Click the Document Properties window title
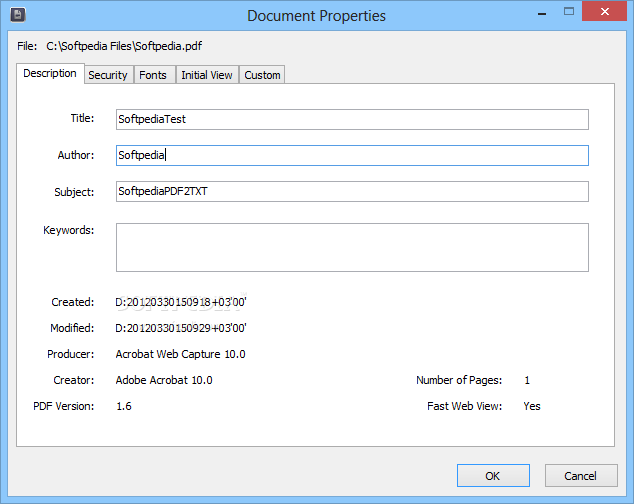The image size is (634, 504). [x=317, y=16]
